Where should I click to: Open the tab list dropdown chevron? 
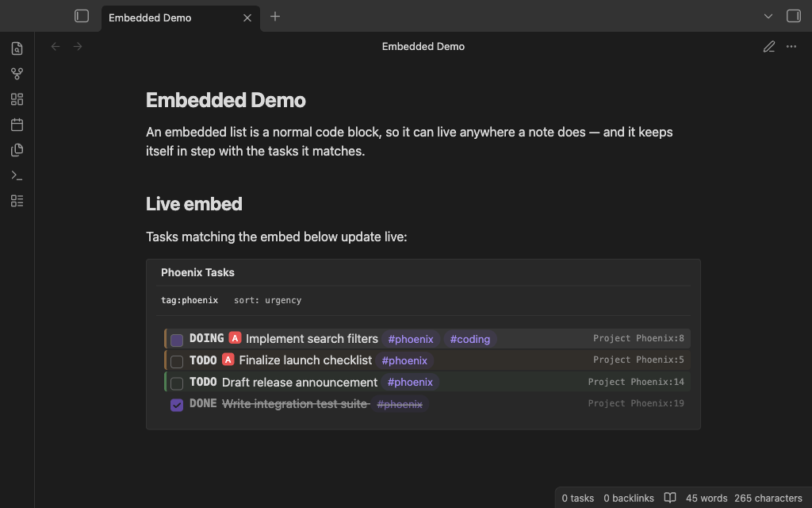coord(768,17)
